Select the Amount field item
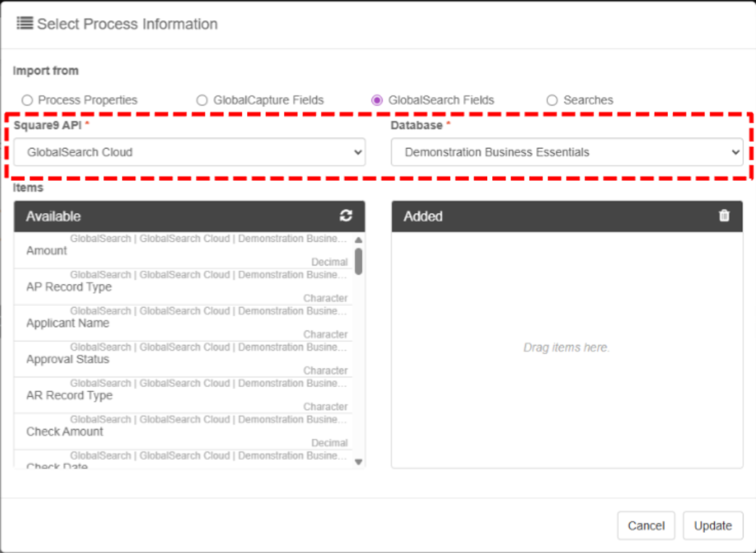The width and height of the screenshot is (756, 553). click(x=183, y=250)
